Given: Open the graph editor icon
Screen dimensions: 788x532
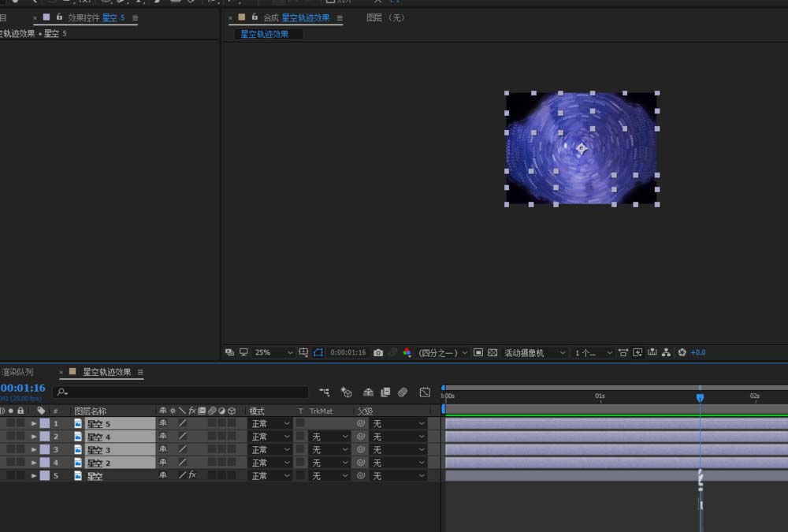Looking at the screenshot, I should pos(425,392).
